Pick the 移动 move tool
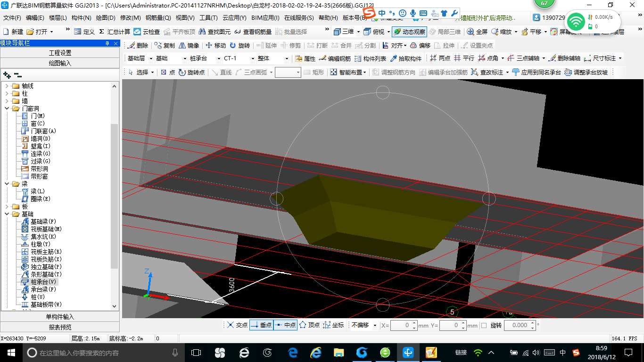644x362 pixels. (215, 45)
